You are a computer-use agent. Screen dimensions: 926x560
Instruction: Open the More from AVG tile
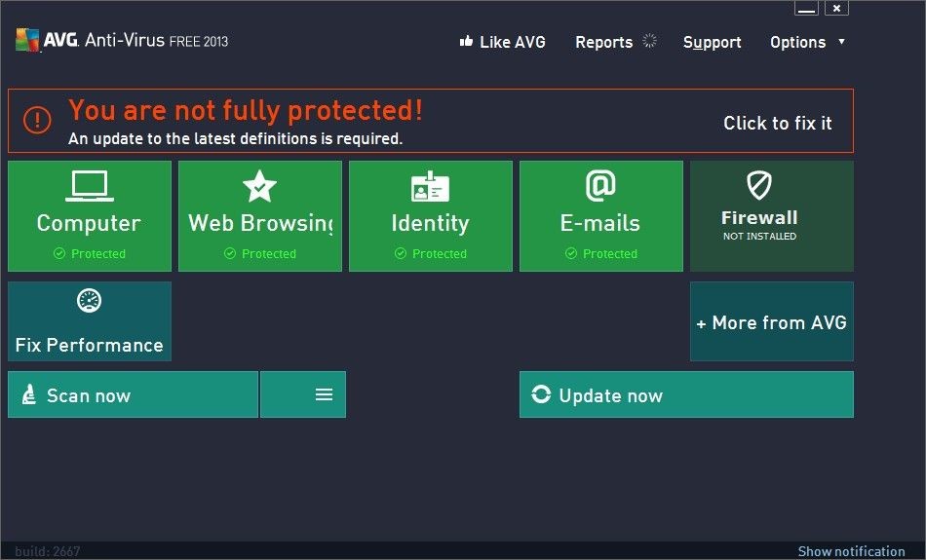click(x=771, y=322)
